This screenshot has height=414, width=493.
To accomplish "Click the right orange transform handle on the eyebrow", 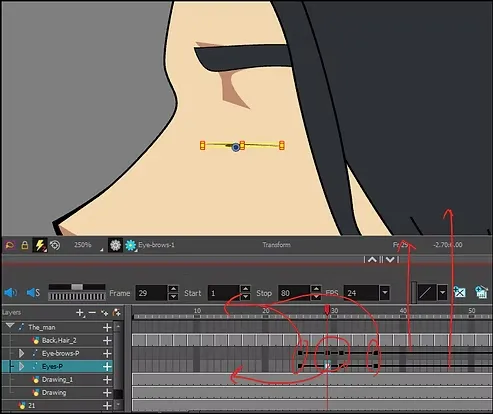I will point(282,145).
